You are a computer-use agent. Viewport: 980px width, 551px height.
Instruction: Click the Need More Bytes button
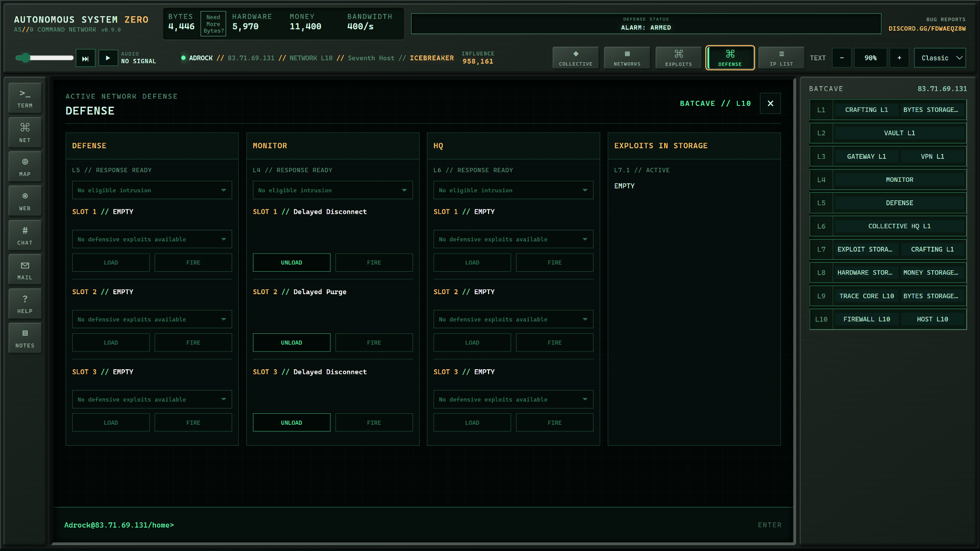(213, 24)
